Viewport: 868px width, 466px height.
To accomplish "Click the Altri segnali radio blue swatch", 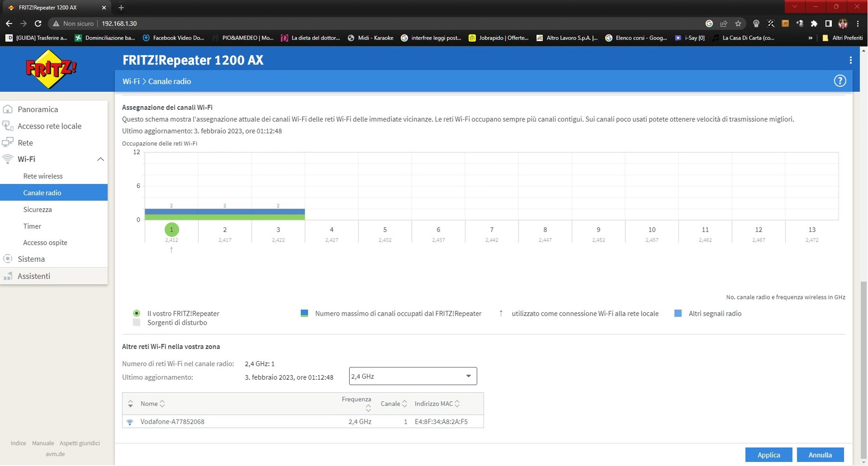I will coord(678,314).
